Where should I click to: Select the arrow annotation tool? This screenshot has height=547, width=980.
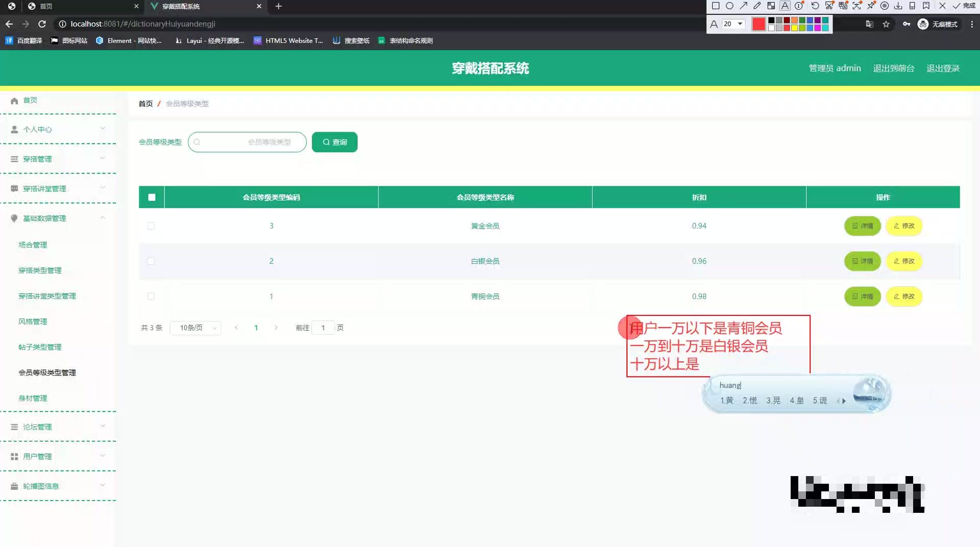pos(744,6)
